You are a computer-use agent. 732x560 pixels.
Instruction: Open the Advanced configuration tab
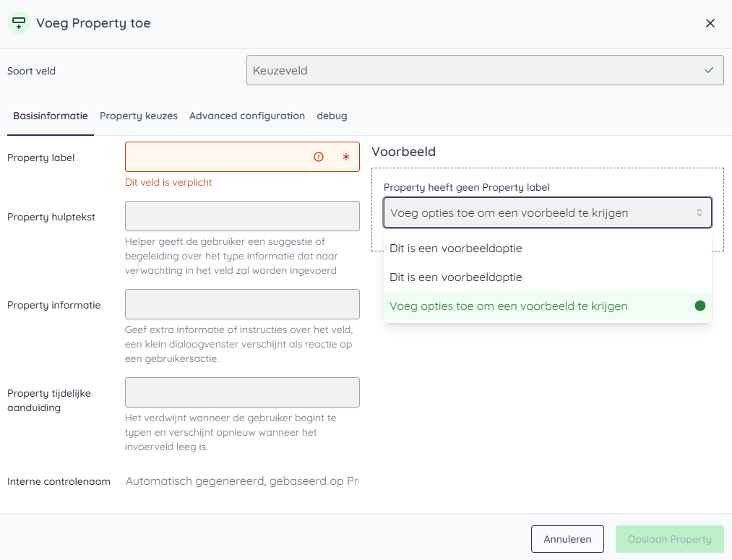(246, 116)
